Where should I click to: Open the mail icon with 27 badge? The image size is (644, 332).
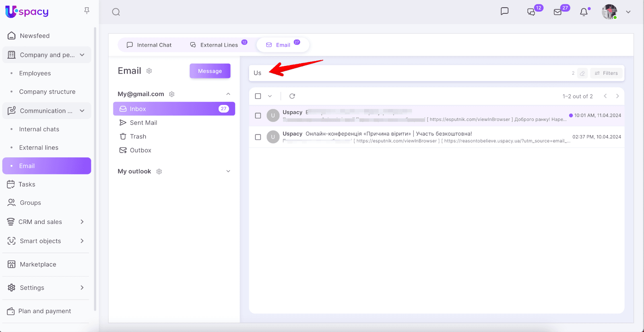tap(557, 12)
